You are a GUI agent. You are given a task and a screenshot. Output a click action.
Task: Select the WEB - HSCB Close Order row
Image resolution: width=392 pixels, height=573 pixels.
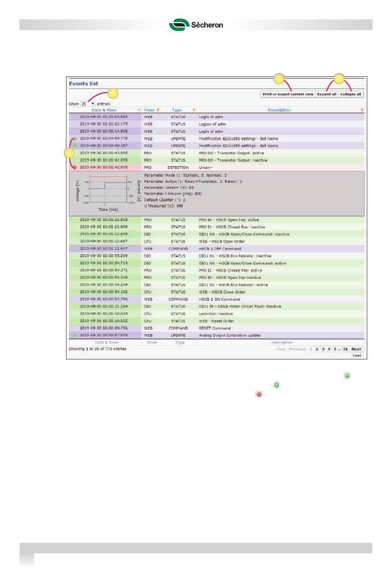pos(217,292)
